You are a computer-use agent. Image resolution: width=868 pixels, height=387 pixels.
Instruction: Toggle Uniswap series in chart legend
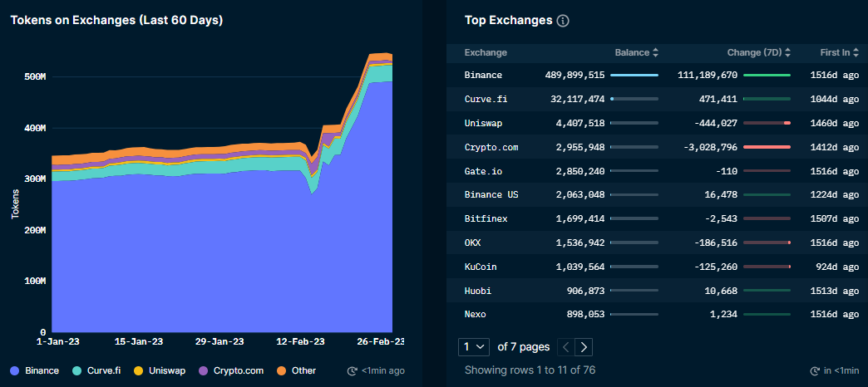tap(160, 371)
